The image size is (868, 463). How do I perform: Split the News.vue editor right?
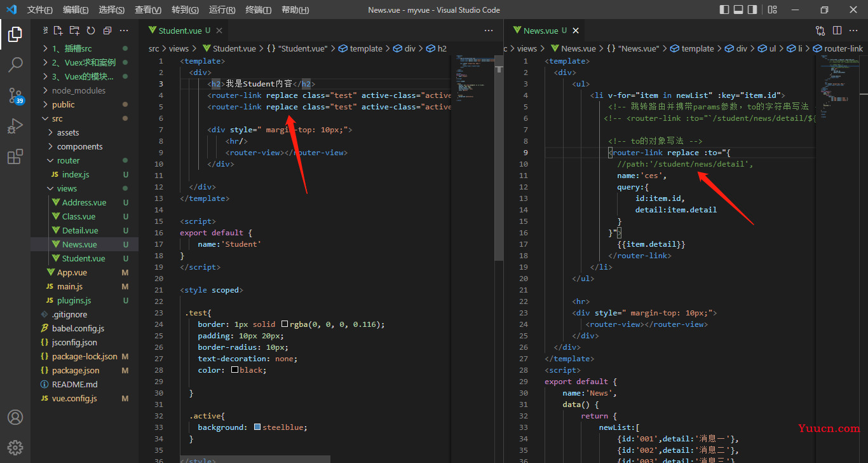[x=837, y=31]
